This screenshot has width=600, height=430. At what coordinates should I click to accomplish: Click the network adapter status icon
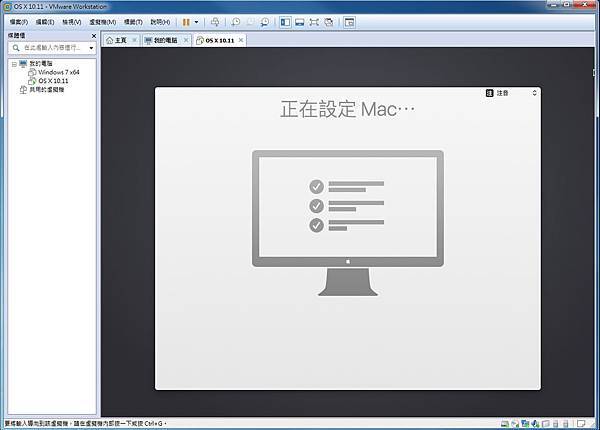[x=525, y=423]
